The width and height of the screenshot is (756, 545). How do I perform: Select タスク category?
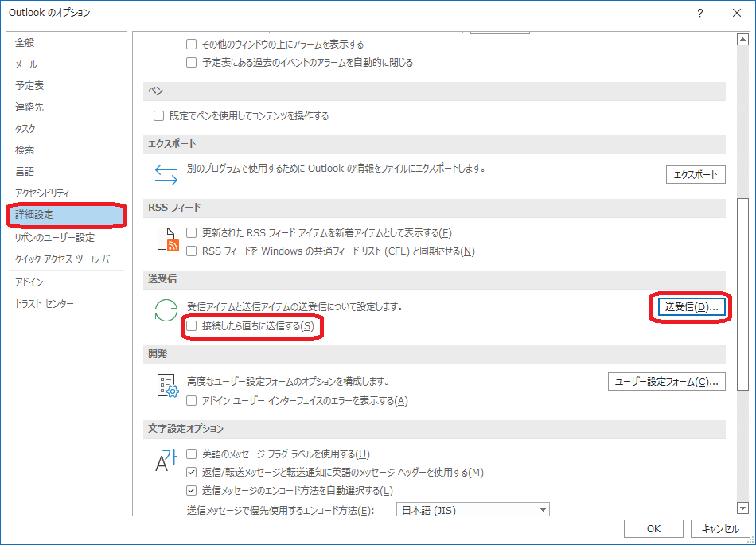point(67,128)
